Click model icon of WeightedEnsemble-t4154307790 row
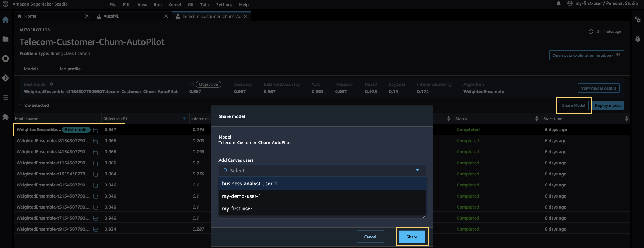Viewport: 644px width, 248px height. 95,152
